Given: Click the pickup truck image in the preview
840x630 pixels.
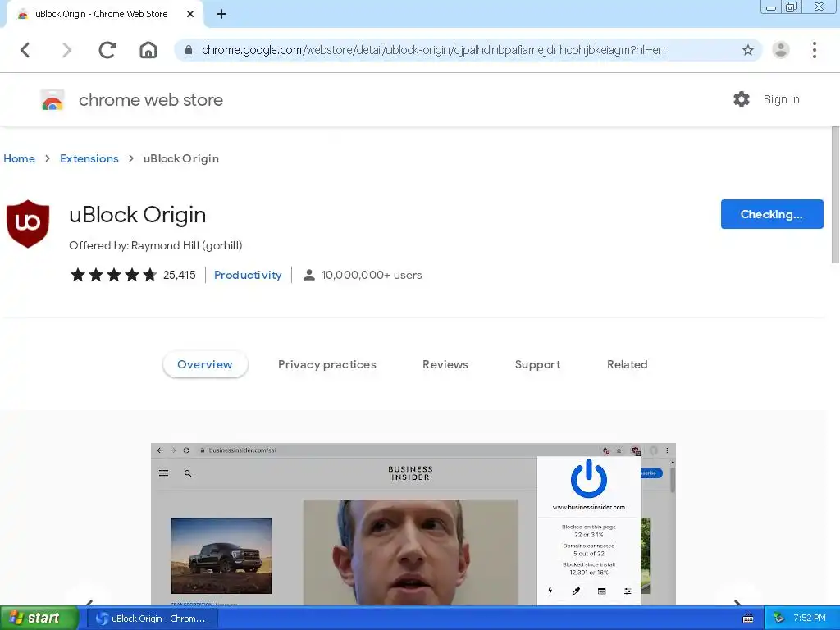Looking at the screenshot, I should (x=221, y=556).
